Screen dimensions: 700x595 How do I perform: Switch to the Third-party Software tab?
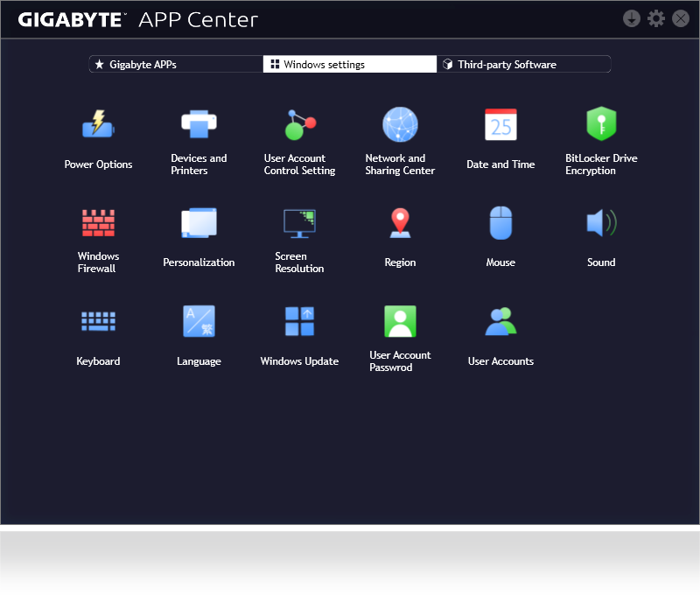pyautogui.click(x=523, y=65)
